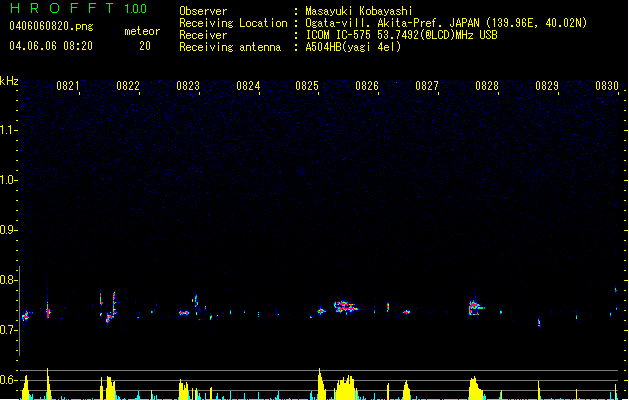Viewport: 629px width, 400px height.
Task: Click the 0.9 frequency axis label
Action: point(8,230)
